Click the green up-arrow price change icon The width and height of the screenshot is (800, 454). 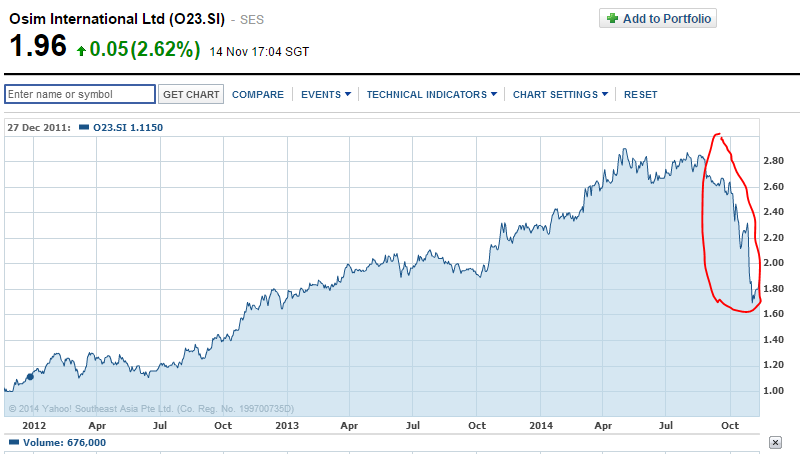[x=81, y=51]
